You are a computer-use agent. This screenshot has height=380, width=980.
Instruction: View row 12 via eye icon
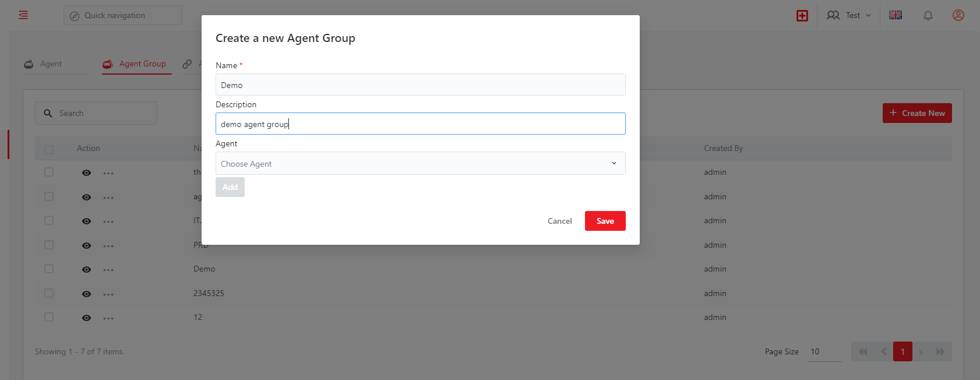coord(86,318)
